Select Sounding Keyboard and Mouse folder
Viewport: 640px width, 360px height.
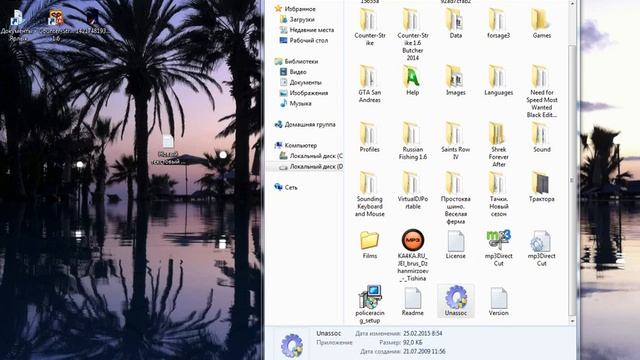point(369,194)
